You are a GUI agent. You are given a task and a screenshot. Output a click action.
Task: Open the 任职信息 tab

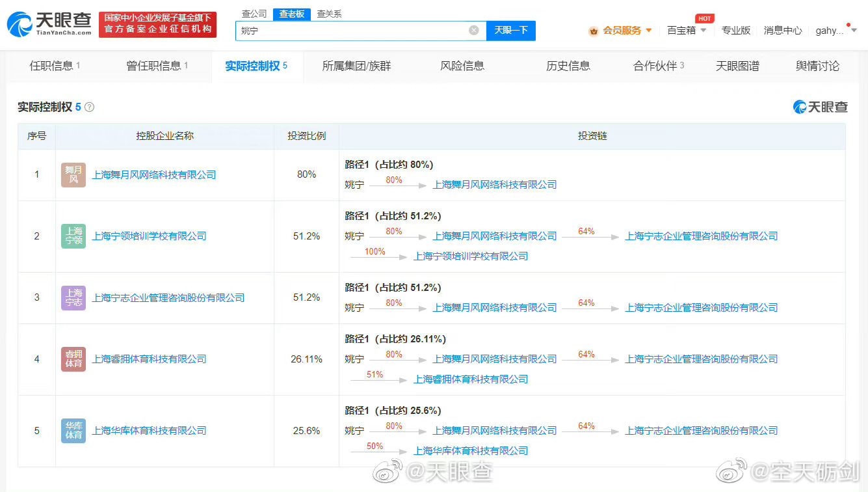coord(55,66)
